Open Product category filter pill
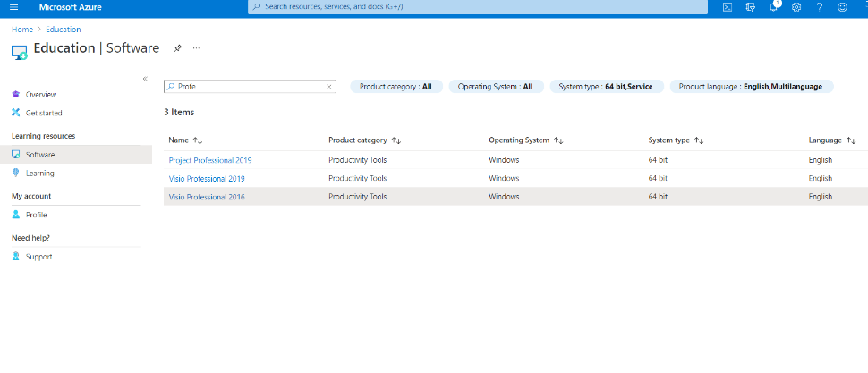868x373 pixels. [x=396, y=87]
